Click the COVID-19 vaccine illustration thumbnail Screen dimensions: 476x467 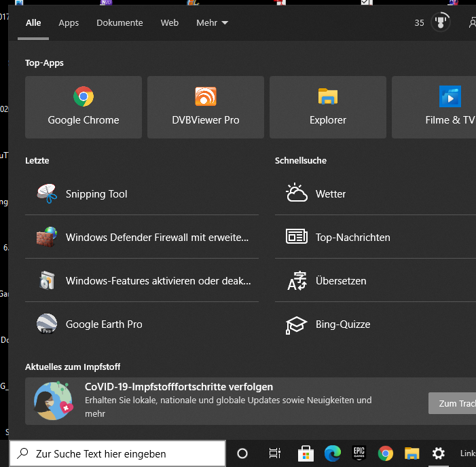coord(54,400)
